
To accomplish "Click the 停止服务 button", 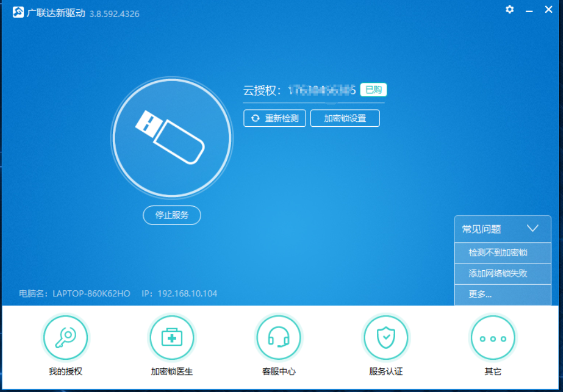I will [172, 215].
